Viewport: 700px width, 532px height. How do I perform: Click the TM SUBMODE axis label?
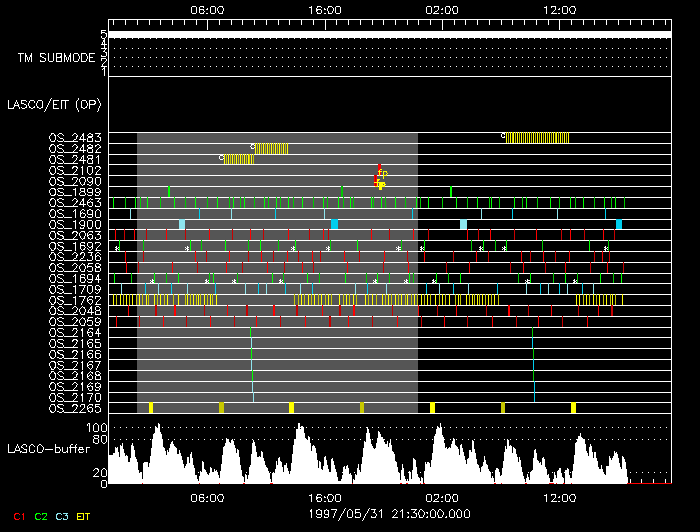(x=56, y=58)
